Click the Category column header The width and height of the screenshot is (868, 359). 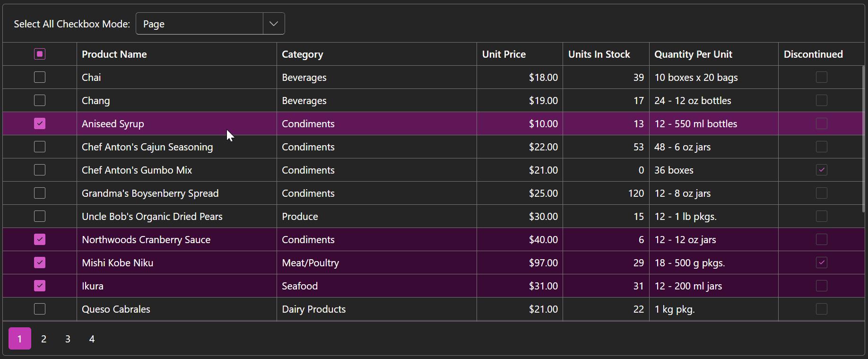303,54
